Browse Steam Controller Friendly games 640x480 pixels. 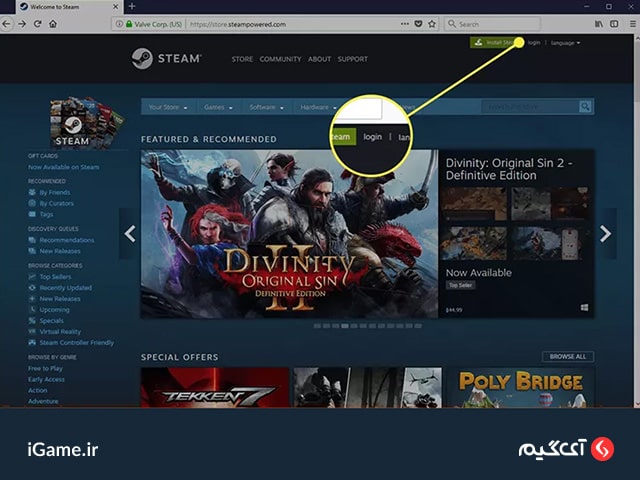77,343
